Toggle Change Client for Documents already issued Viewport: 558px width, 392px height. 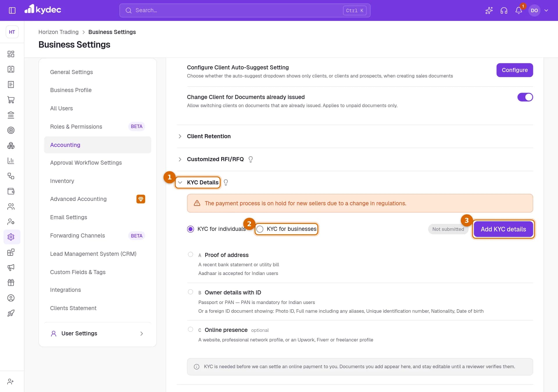click(x=525, y=97)
